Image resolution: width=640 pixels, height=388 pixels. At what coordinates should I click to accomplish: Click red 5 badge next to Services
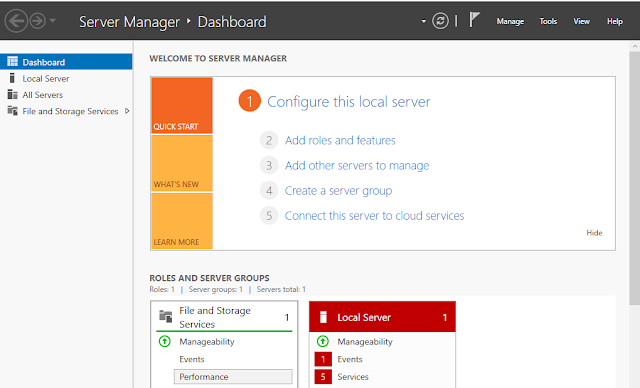323,377
